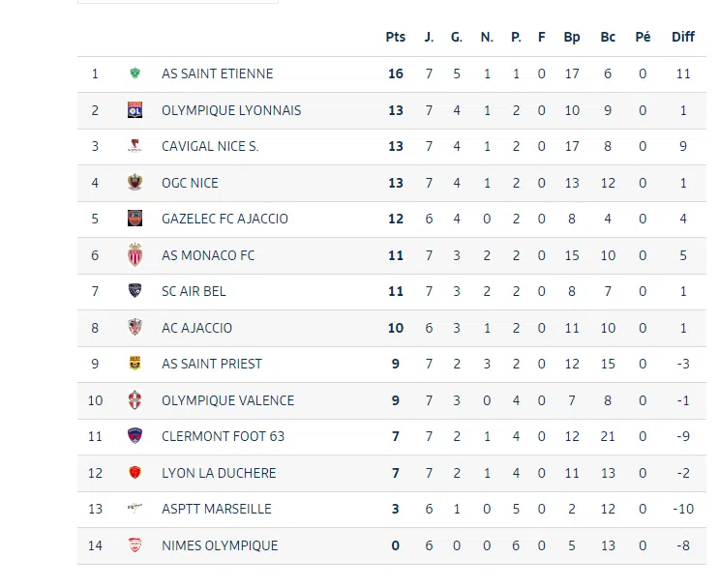Viewport: 719px width, 588px height.
Task: Select the NIMES OLYMPIQUE team name
Action: click(220, 545)
